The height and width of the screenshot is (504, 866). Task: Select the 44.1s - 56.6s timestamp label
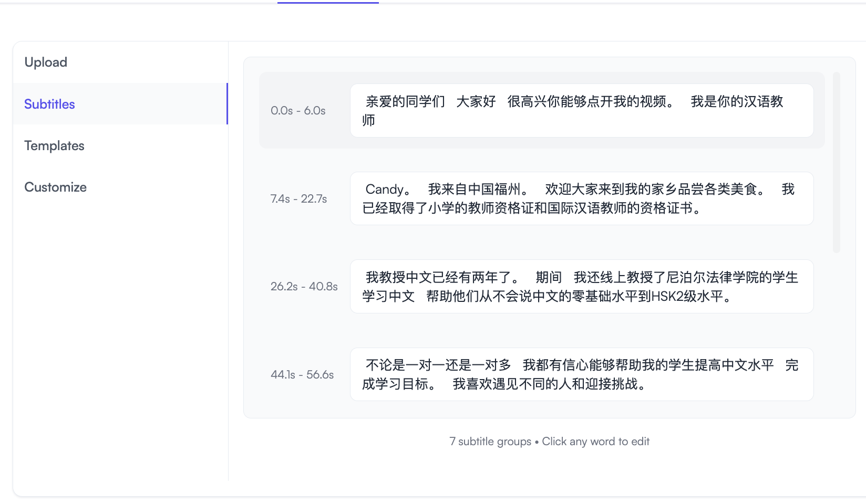coord(302,374)
